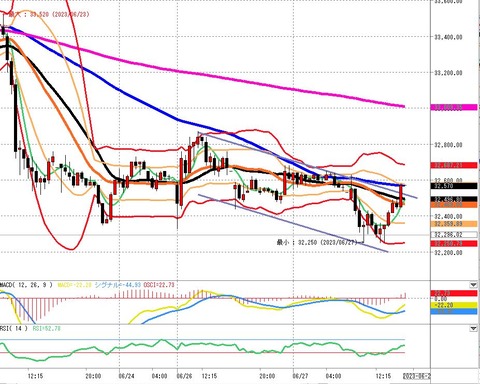Image resolution: width=480 pixels, height=384 pixels.
Task: Click the 32,800.00 price axis label
Action: click(449, 145)
